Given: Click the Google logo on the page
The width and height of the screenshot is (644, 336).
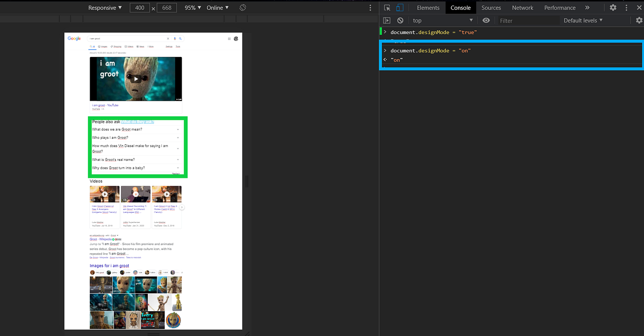Looking at the screenshot, I should coord(74,39).
